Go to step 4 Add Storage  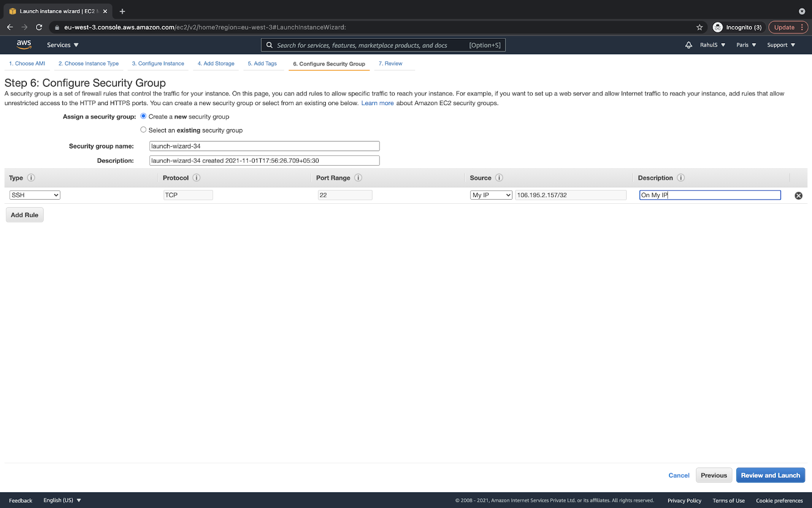tap(216, 63)
